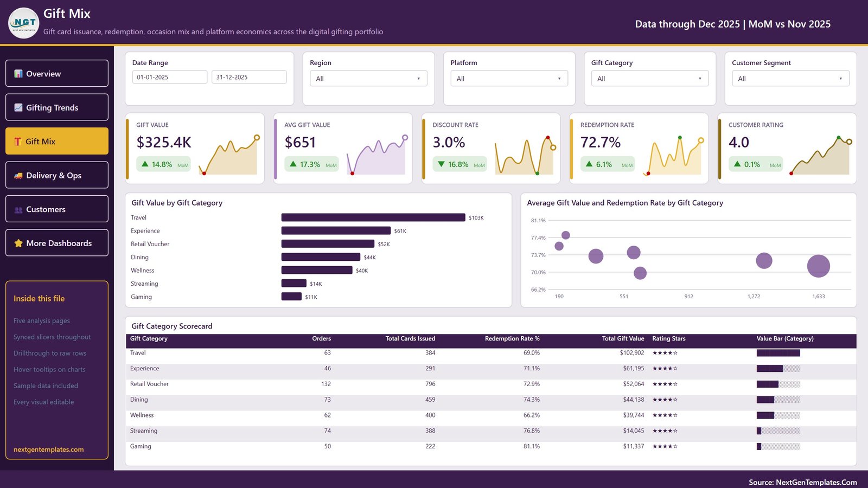This screenshot has width=868, height=488.
Task: Click the Customers people icon
Action: (x=18, y=209)
